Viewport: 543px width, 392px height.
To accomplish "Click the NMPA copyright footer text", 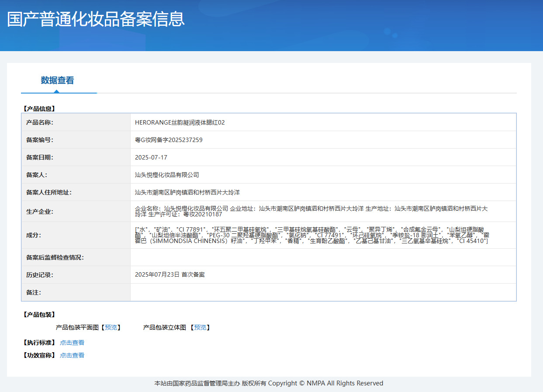I will tap(269, 383).
